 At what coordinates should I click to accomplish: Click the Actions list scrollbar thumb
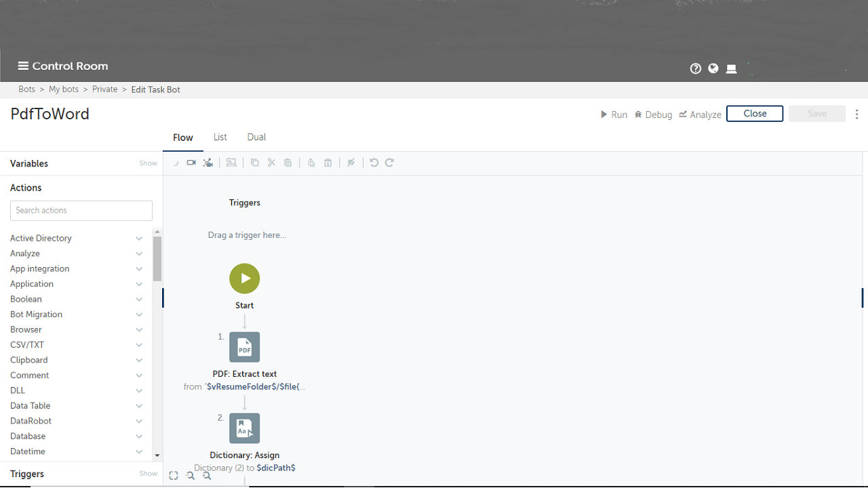tap(157, 258)
